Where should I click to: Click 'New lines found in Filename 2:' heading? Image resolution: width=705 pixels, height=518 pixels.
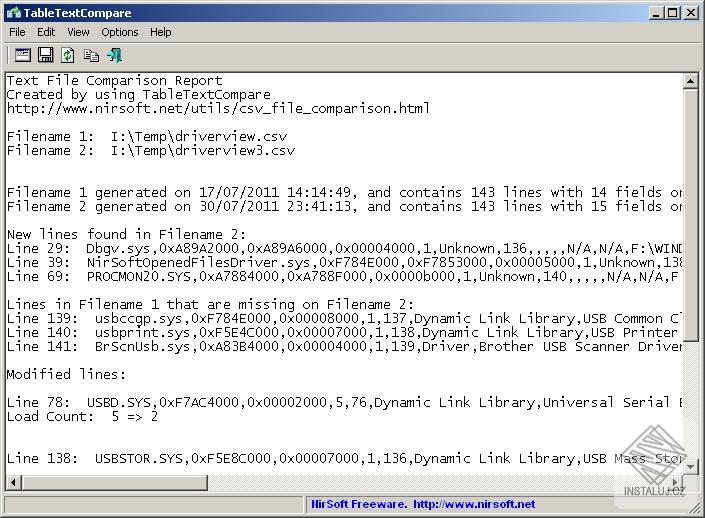pos(127,234)
